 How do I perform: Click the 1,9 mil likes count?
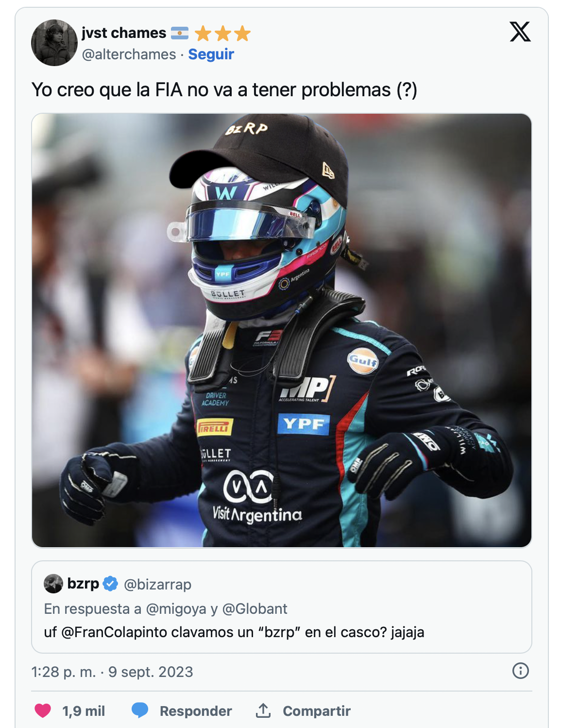84,711
